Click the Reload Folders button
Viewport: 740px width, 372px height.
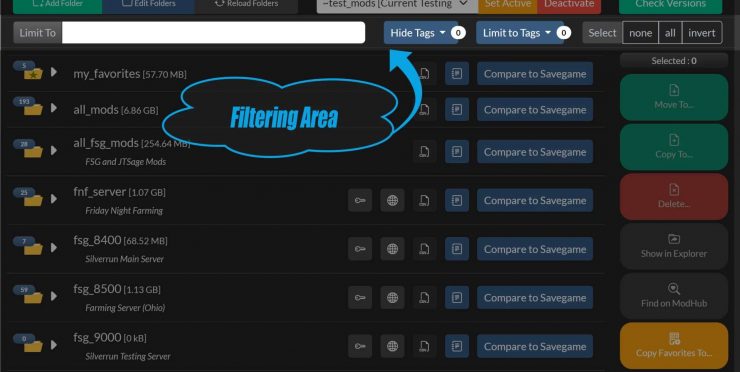(246, 5)
